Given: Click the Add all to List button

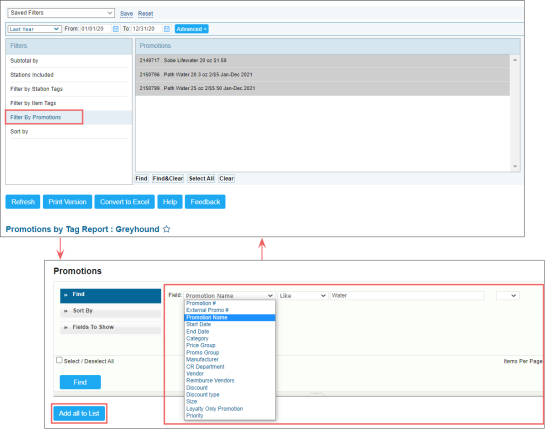Looking at the screenshot, I should click(79, 413).
